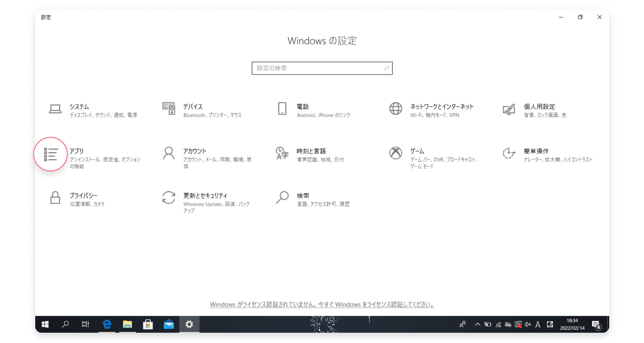The height and width of the screenshot is (343, 644).
Task: Toggle the muted speaker volume icon
Action: pyautogui.click(x=528, y=325)
